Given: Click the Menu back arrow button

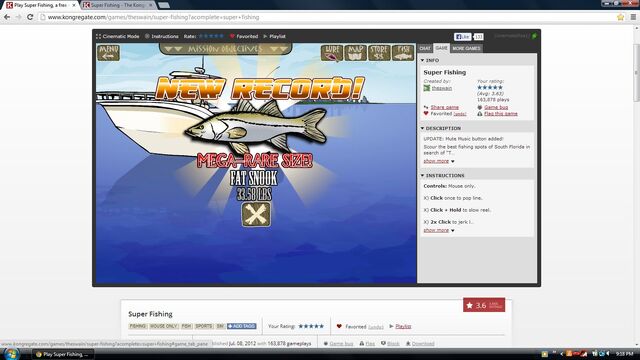Looking at the screenshot, I should tap(109, 53).
